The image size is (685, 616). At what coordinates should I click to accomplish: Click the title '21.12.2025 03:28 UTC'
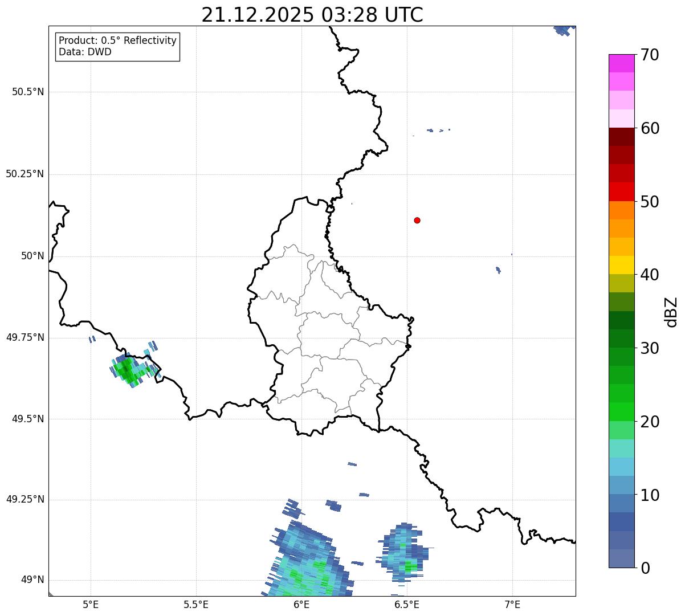point(312,15)
